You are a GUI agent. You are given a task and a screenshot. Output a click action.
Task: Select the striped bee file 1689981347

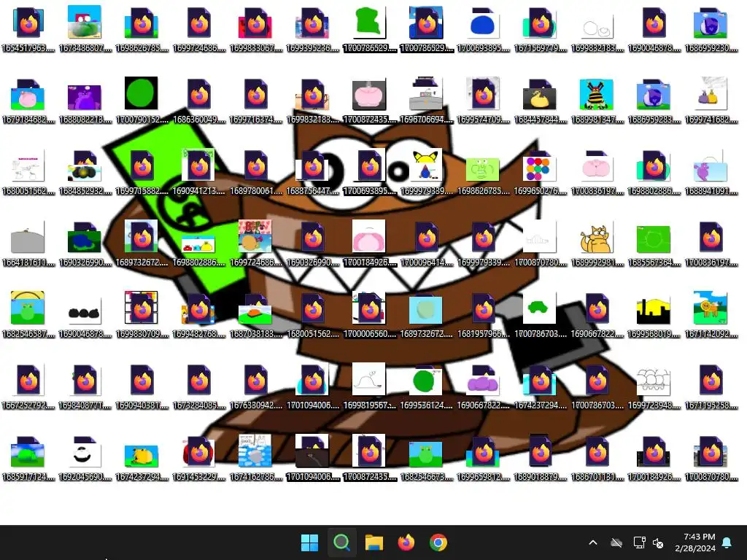[597, 100]
